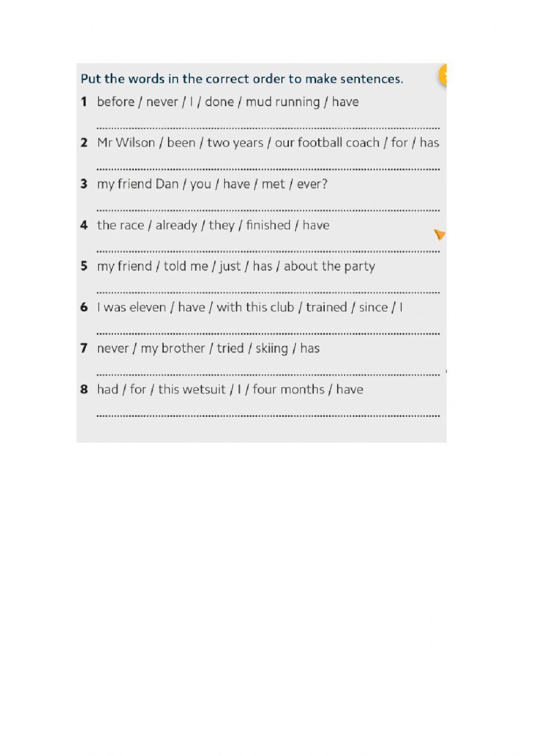The image size is (535, 756).
Task: Click the phrase 'with this club'
Action: [255, 308]
